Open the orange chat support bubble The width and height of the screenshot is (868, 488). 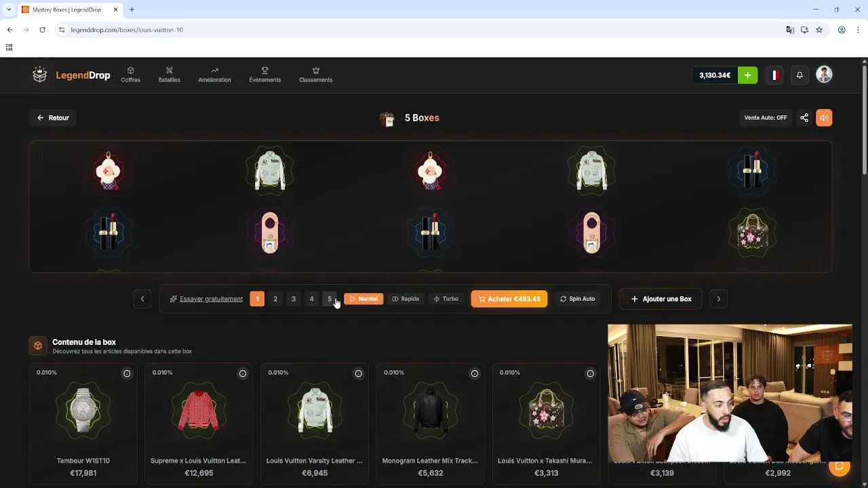pos(839,466)
